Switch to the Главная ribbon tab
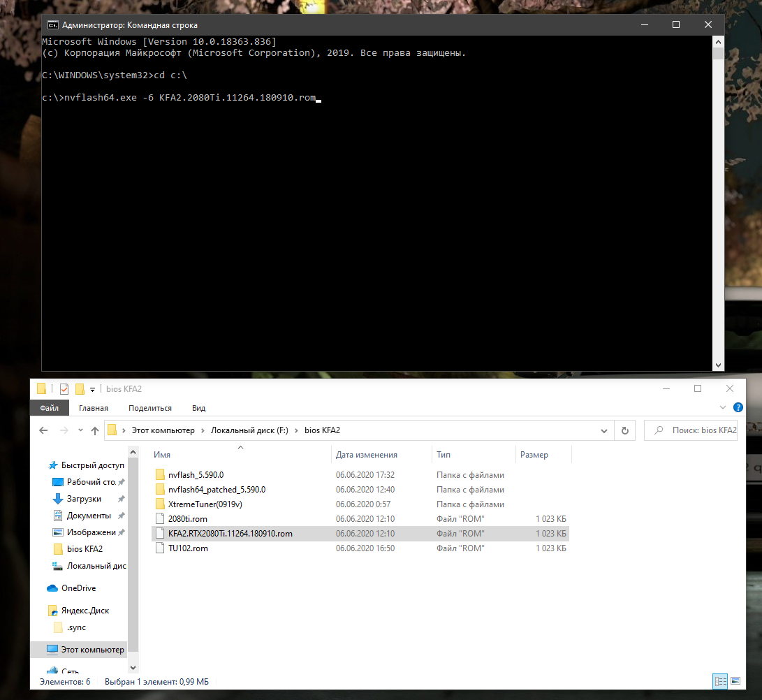762x700 pixels. click(94, 408)
